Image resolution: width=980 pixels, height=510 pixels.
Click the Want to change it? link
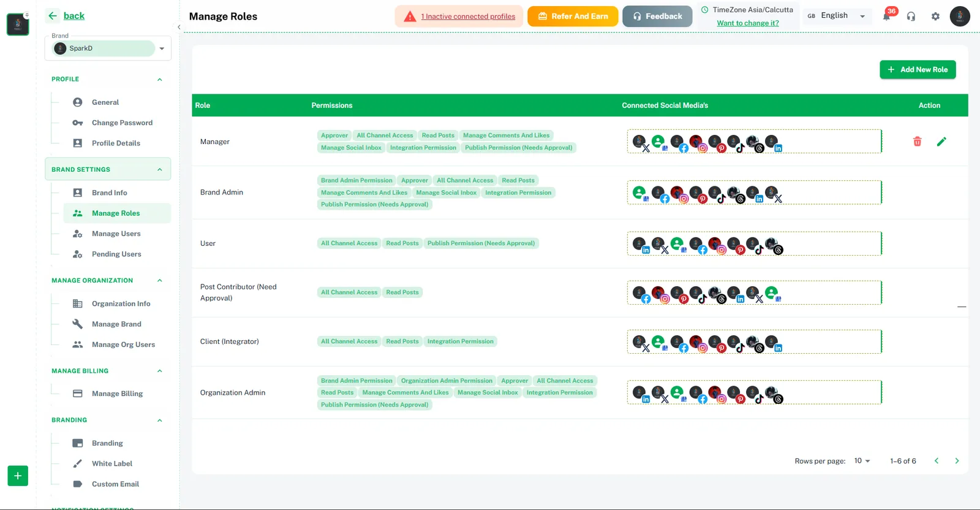point(748,23)
